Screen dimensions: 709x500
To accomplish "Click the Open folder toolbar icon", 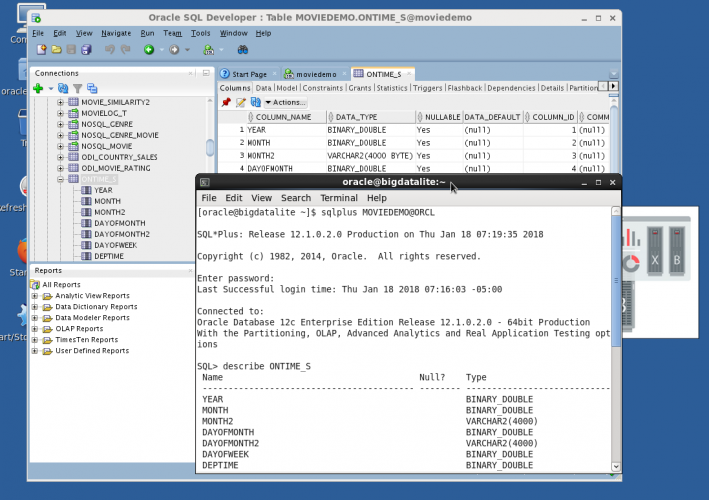I will pyautogui.click(x=57, y=50).
